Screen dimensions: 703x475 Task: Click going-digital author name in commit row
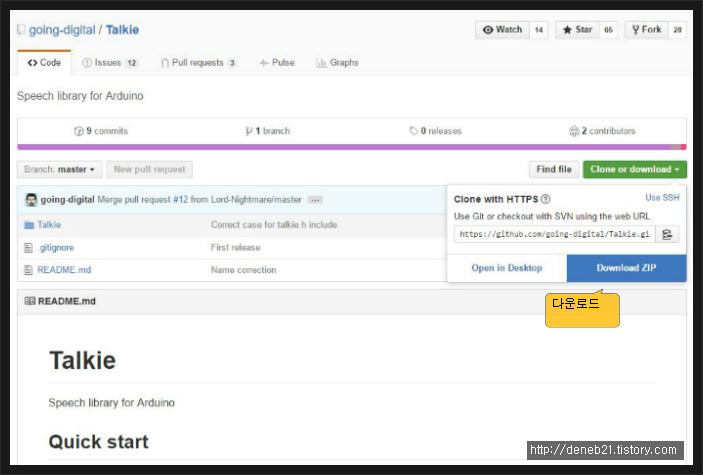coord(67,200)
